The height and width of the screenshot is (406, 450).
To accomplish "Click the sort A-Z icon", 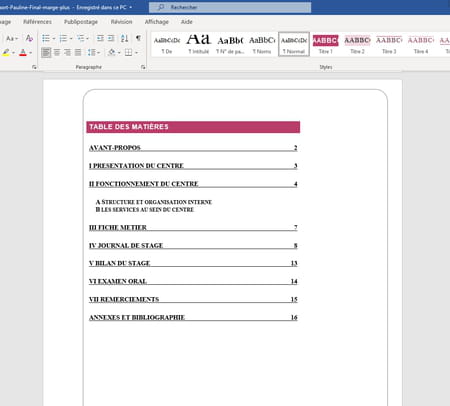I will (124, 38).
